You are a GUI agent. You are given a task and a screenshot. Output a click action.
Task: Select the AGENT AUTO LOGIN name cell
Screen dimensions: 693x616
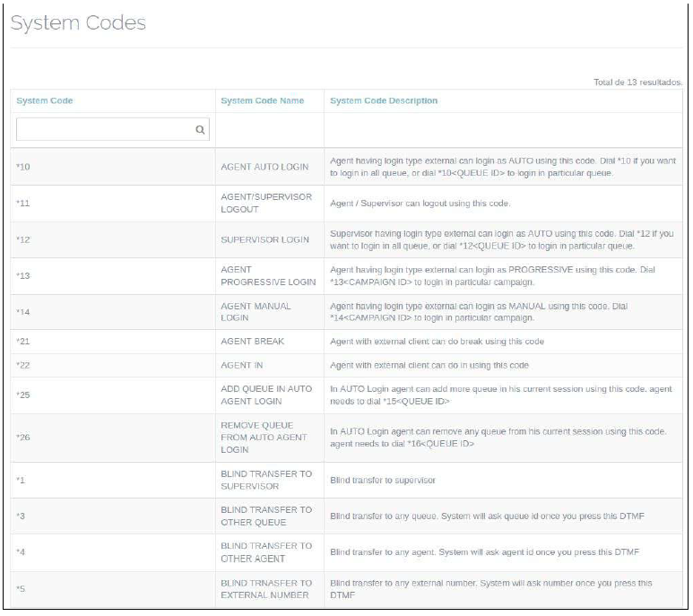coord(264,167)
